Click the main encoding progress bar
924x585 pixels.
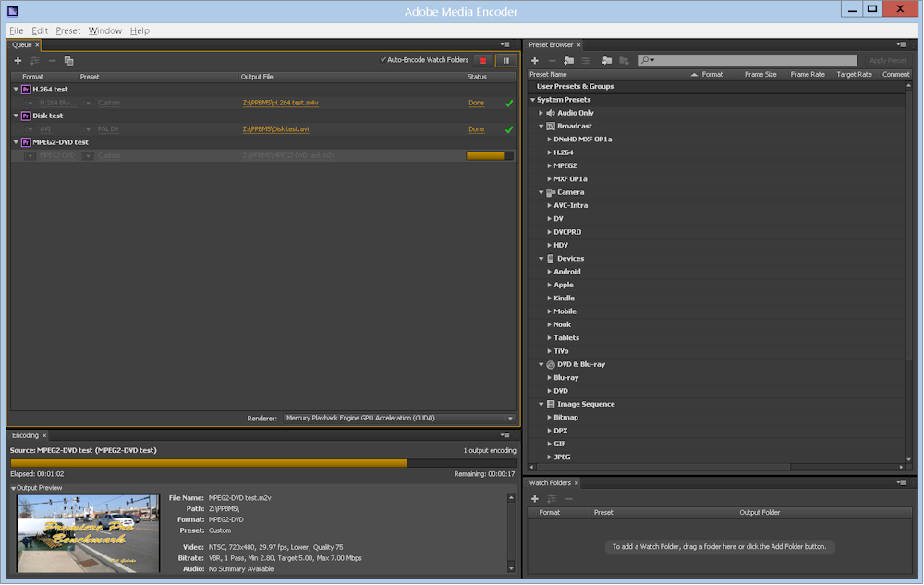tap(263, 463)
